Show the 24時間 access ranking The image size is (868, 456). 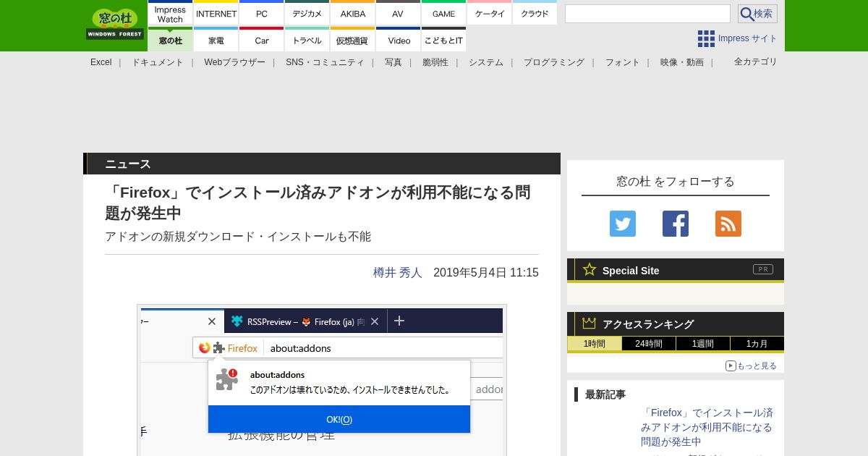(649, 344)
